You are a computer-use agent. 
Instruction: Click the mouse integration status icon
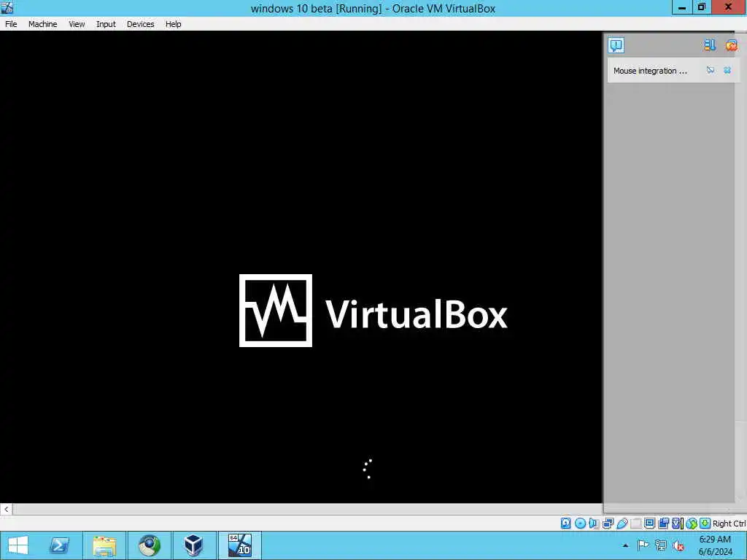(692, 524)
